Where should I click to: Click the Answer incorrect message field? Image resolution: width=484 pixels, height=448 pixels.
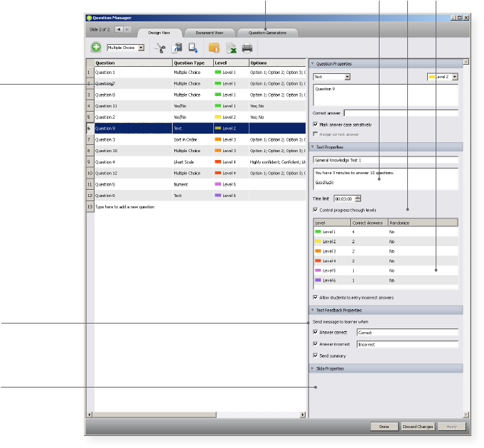[x=407, y=344]
